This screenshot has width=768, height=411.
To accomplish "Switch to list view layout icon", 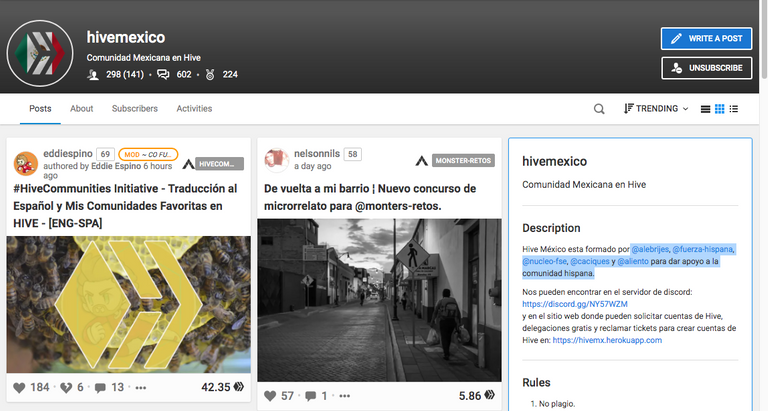I will tap(705, 109).
